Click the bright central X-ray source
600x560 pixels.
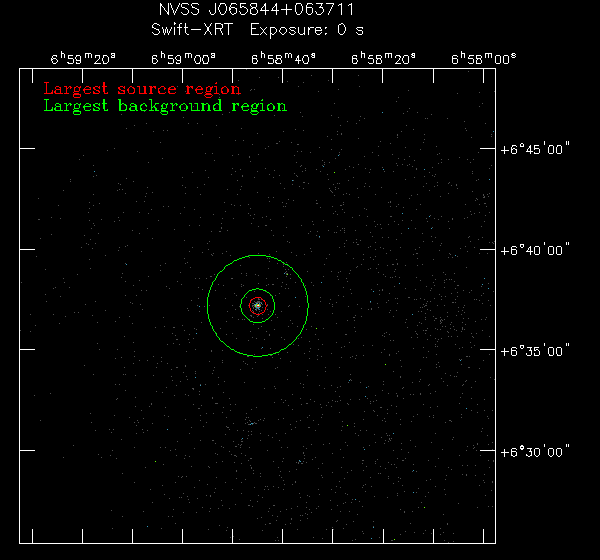258,305
